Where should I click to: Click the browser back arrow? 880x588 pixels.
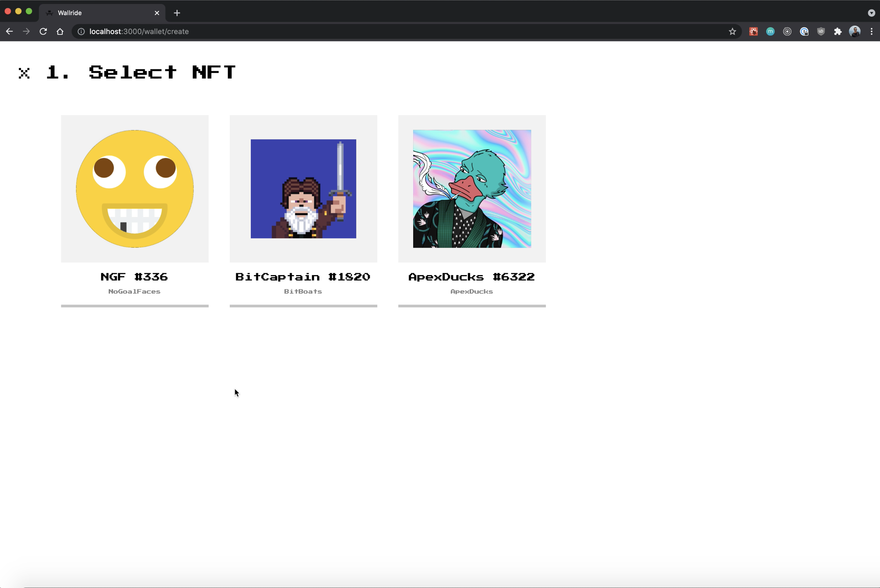coord(9,32)
